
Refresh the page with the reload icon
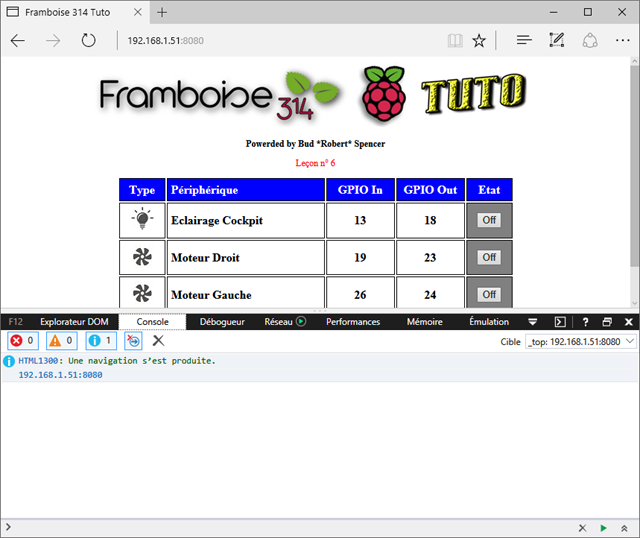tap(88, 41)
